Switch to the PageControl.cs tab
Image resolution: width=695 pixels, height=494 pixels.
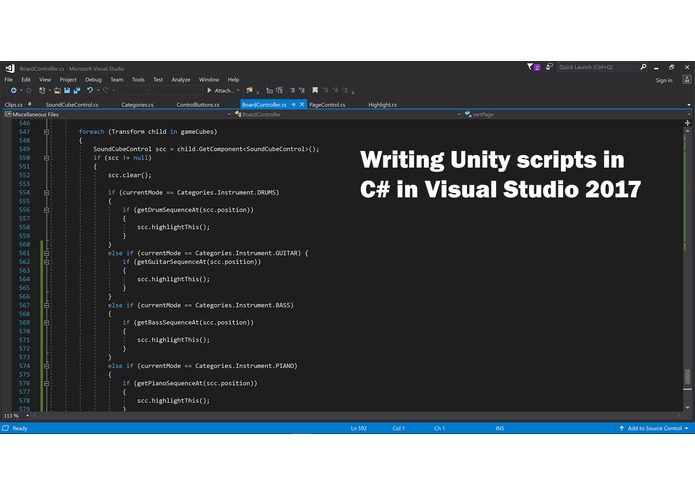tap(327, 105)
